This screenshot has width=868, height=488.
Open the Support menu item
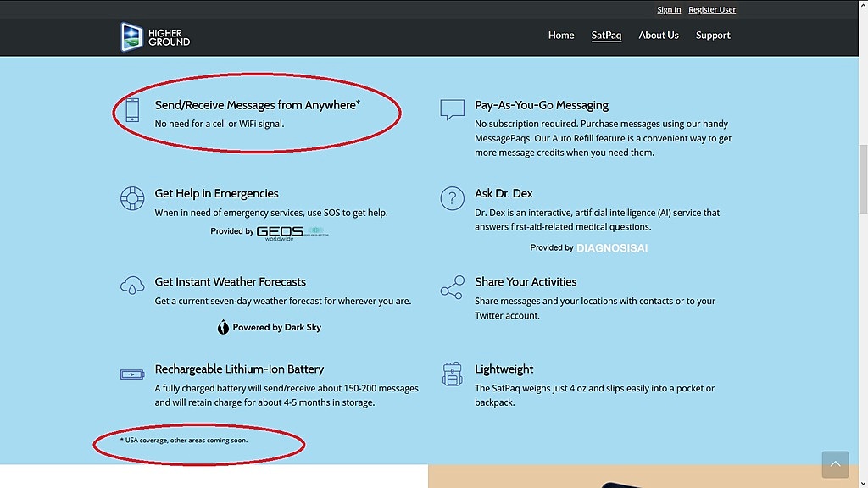pos(713,36)
